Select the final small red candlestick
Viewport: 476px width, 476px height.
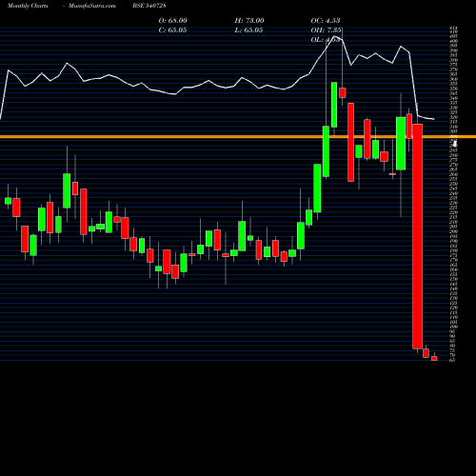(x=434, y=358)
